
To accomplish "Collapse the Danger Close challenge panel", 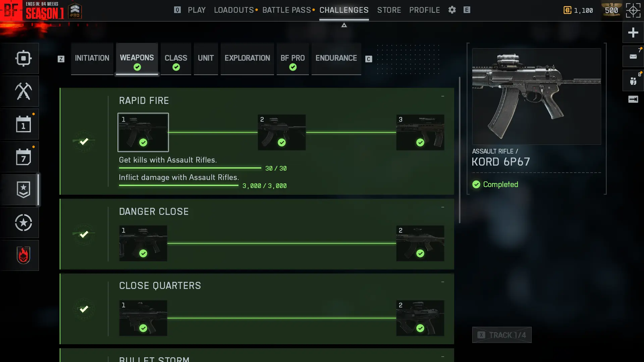I will coord(443,207).
